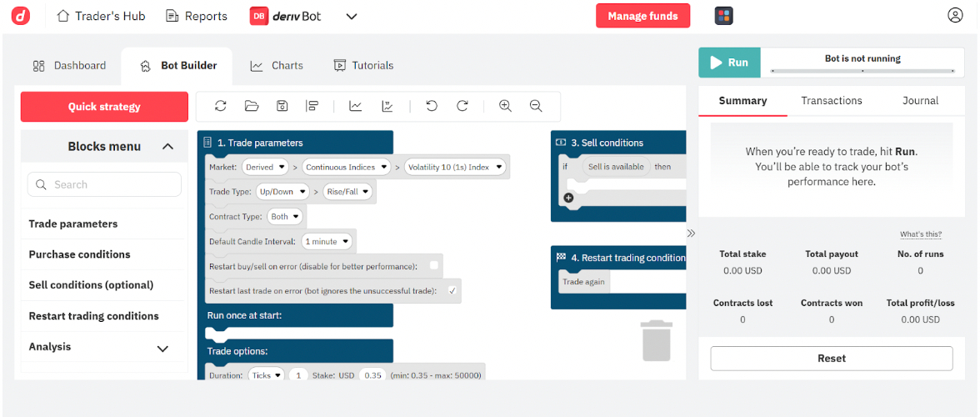Enable Restart buy/sell on error checkbox

click(x=433, y=266)
